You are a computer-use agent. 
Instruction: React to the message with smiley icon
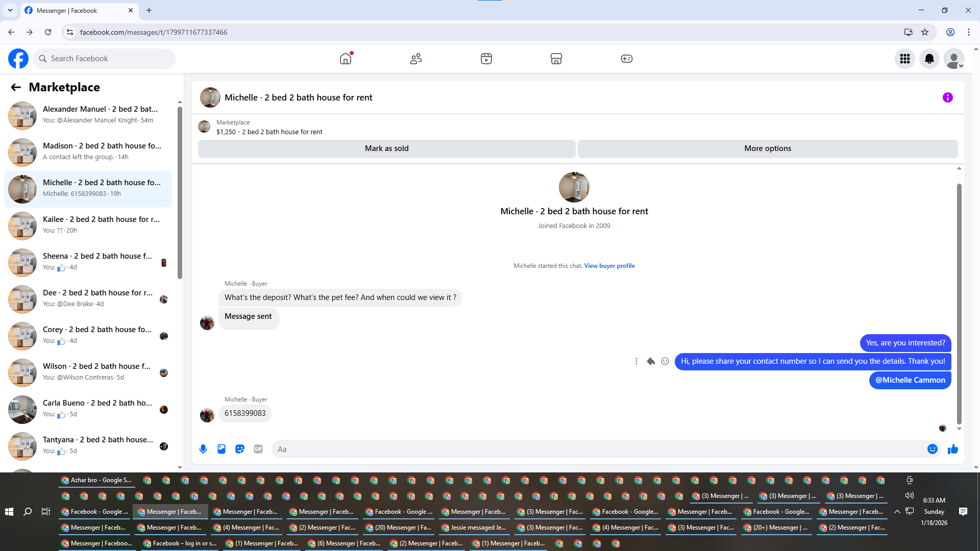pyautogui.click(x=665, y=361)
